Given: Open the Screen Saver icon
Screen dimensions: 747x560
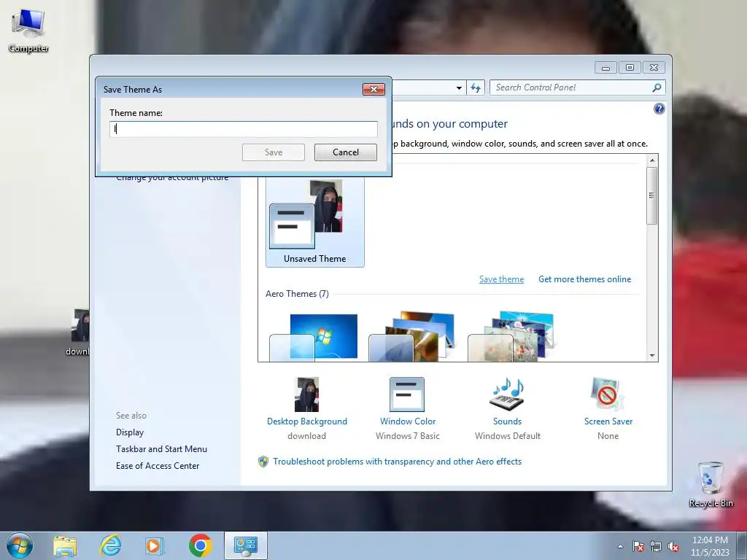Looking at the screenshot, I should 608,394.
